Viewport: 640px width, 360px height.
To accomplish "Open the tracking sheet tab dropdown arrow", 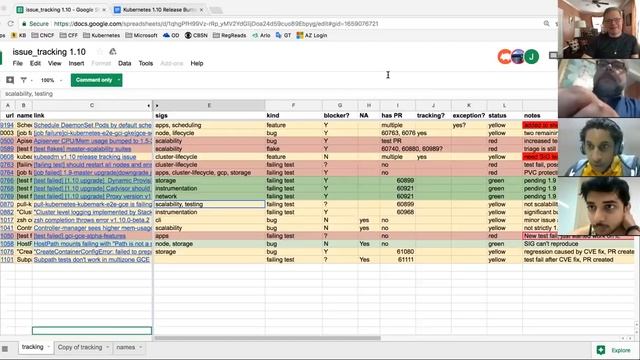I will coord(49,347).
